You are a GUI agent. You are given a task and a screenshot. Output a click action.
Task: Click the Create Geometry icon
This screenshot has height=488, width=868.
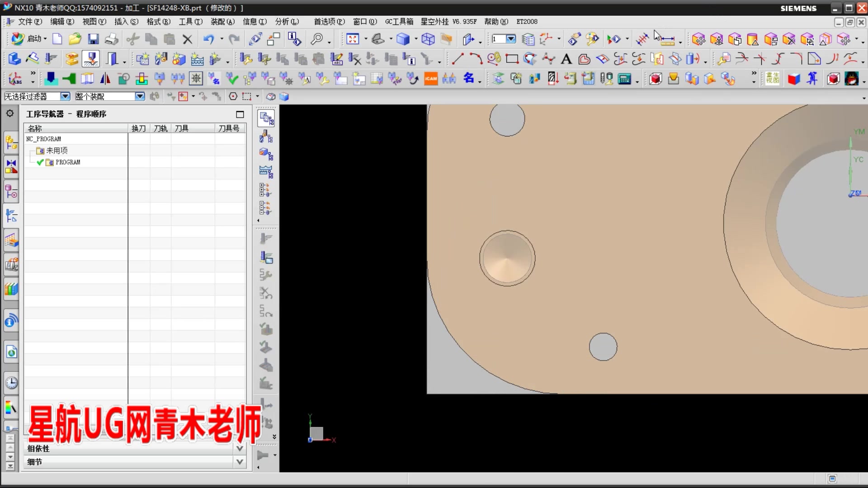(x=179, y=59)
